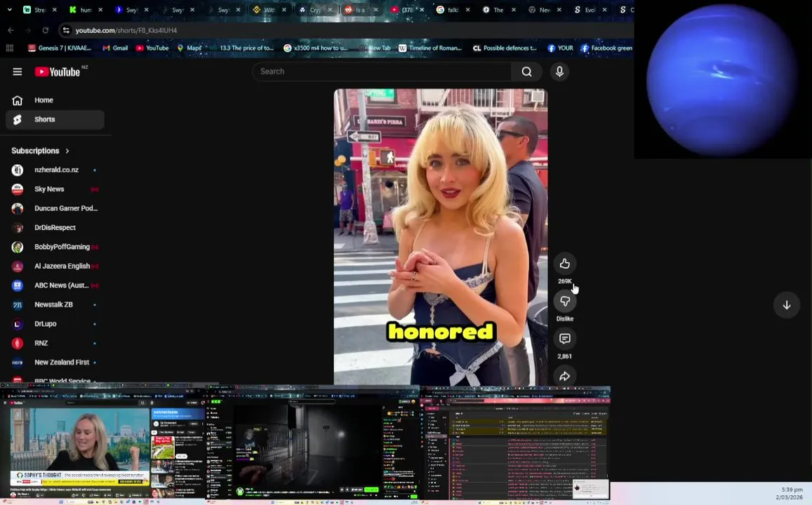The width and height of the screenshot is (812, 505).
Task: Open the Sky News channel
Action: (55, 189)
